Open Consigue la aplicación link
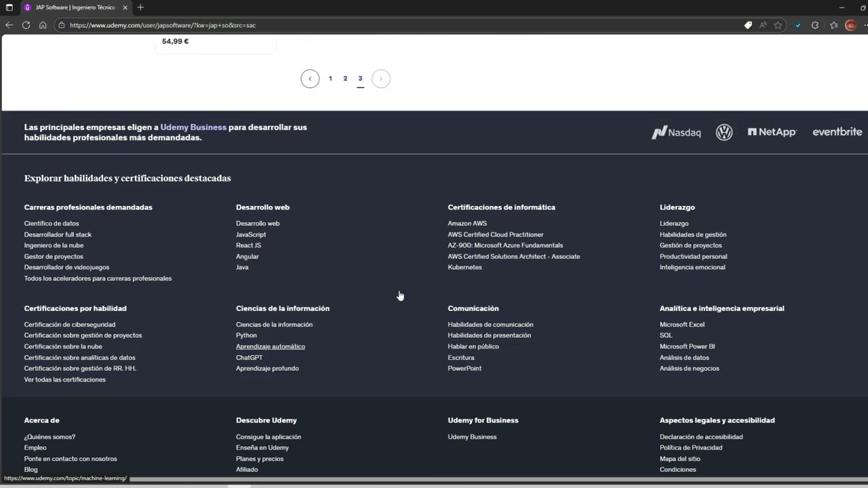Screen dimensions: 868x488 click(269, 436)
